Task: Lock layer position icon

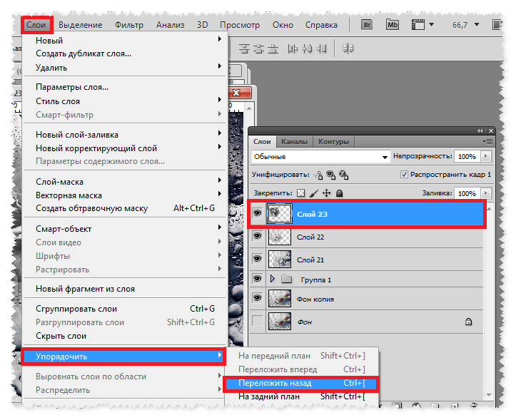Action: coord(326,193)
